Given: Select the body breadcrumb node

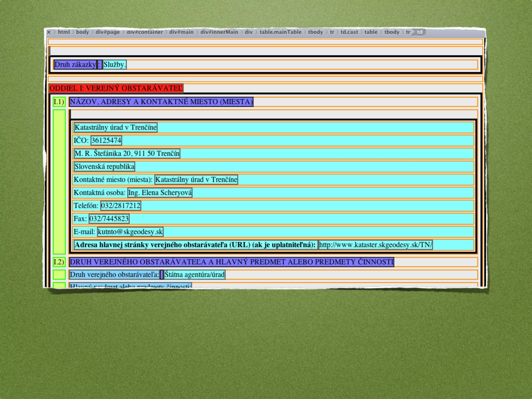Looking at the screenshot, I should point(82,32).
